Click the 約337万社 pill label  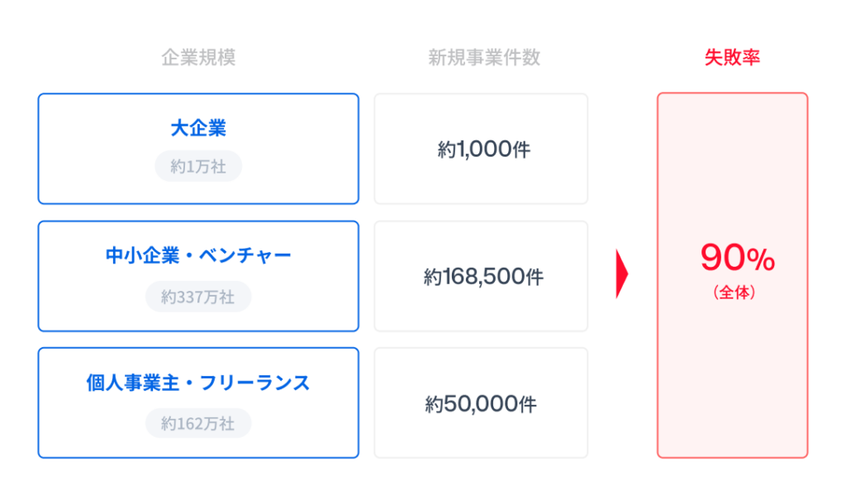198,297
